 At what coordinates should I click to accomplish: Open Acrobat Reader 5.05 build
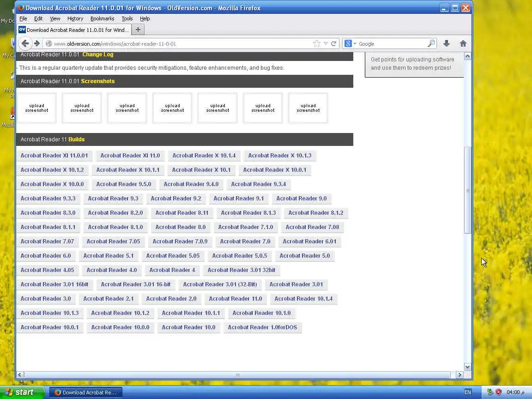tap(173, 255)
